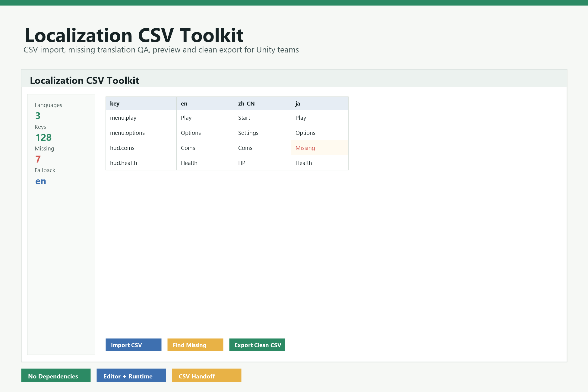Screen dimensions: 588x392
Task: Select the CSV Handoff badge
Action: click(x=207, y=375)
